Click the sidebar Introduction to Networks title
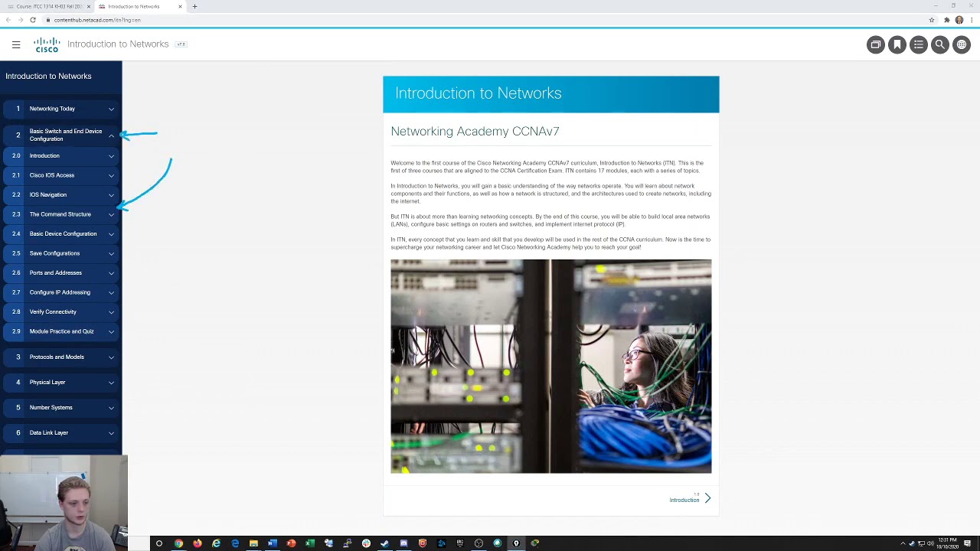Screen dimensions: 980x551 [48, 76]
